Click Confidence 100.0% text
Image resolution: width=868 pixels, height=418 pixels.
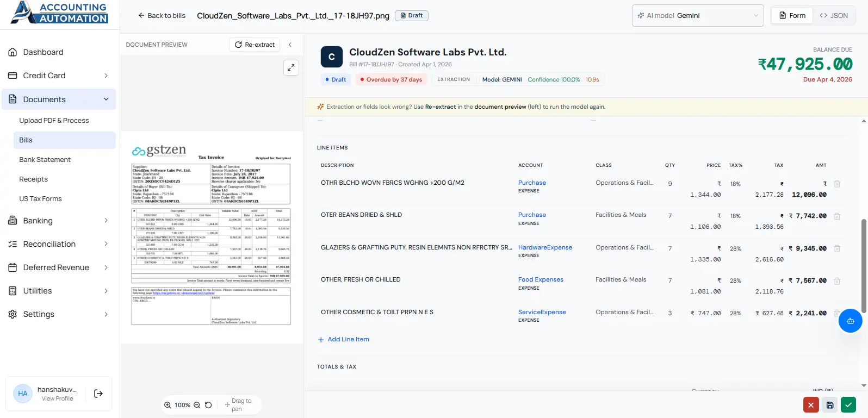pyautogui.click(x=554, y=79)
